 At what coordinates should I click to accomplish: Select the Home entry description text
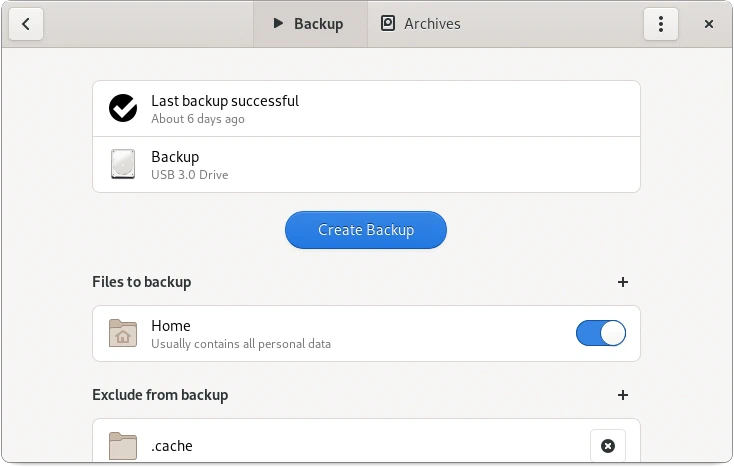tap(240, 344)
